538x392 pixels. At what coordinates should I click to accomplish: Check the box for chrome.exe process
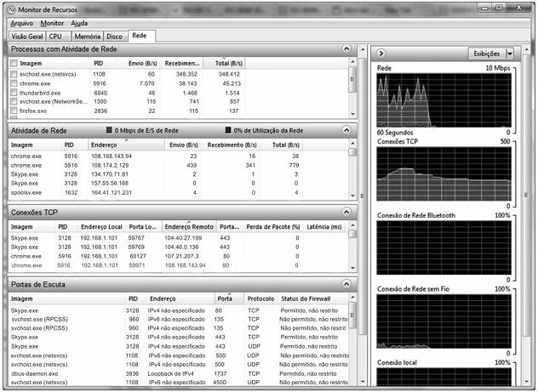[14, 83]
